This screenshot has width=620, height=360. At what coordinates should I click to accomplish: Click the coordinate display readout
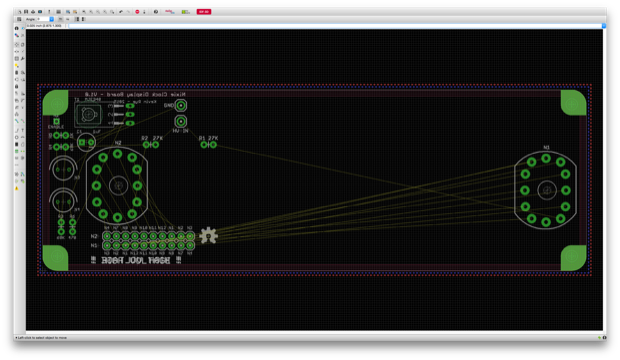click(44, 26)
